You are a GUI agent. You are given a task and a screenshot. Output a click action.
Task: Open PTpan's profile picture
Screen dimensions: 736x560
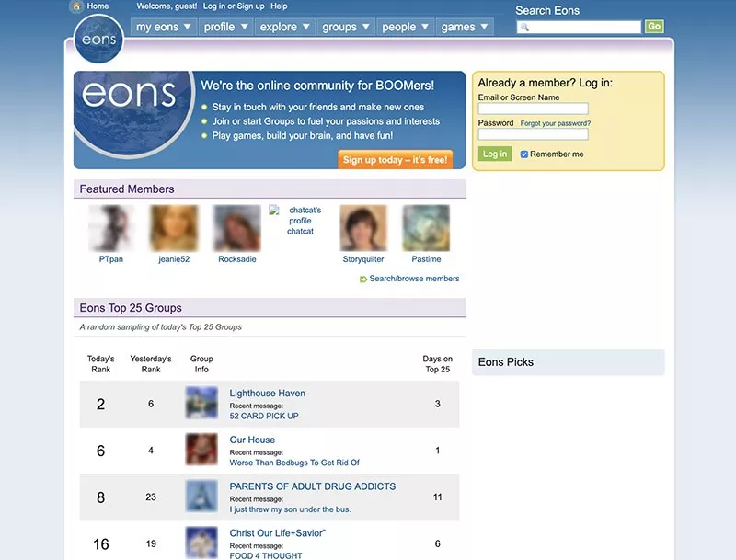111,228
